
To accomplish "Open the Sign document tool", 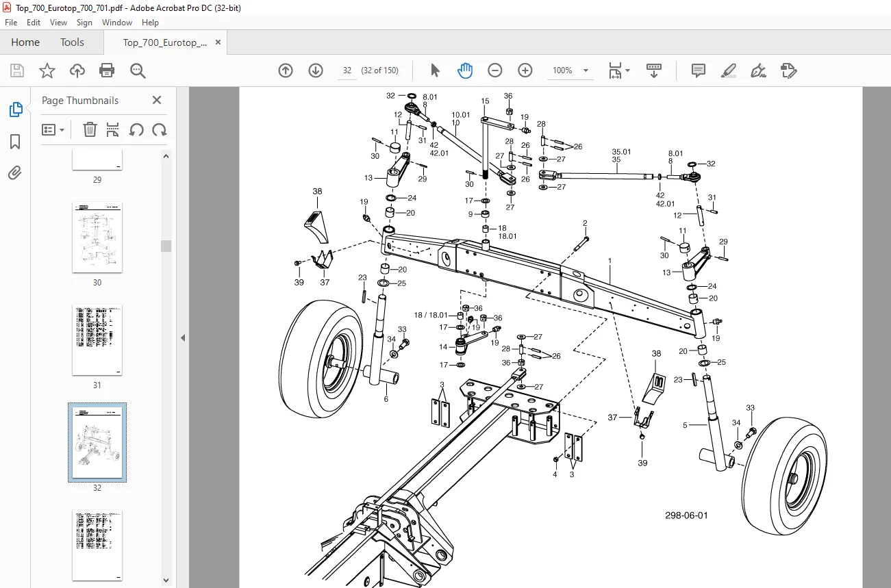I will pos(758,71).
